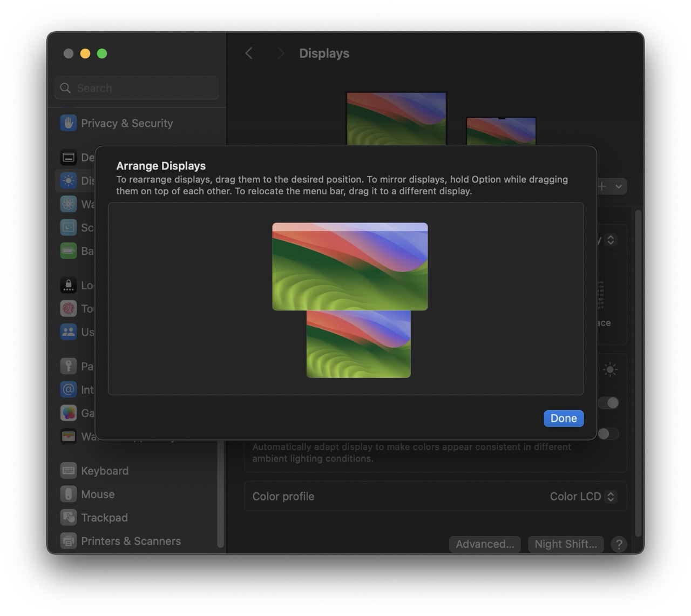The height and width of the screenshot is (616, 691).
Task: Select the larger display in arrangement area
Action: pos(350,267)
